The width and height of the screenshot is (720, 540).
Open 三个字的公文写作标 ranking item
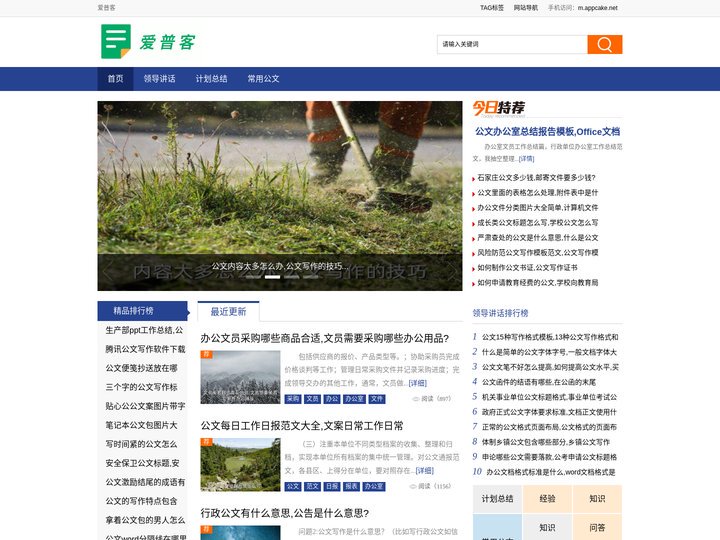point(141,387)
